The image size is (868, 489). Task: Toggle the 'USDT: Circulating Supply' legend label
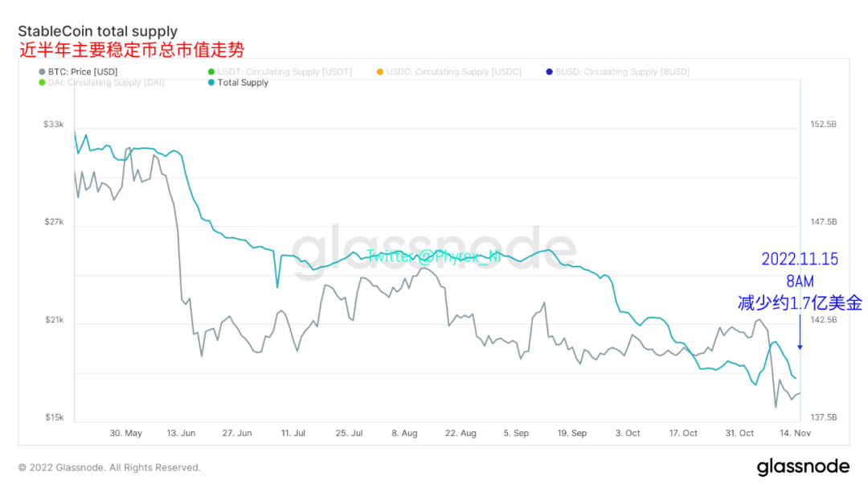[x=285, y=72]
